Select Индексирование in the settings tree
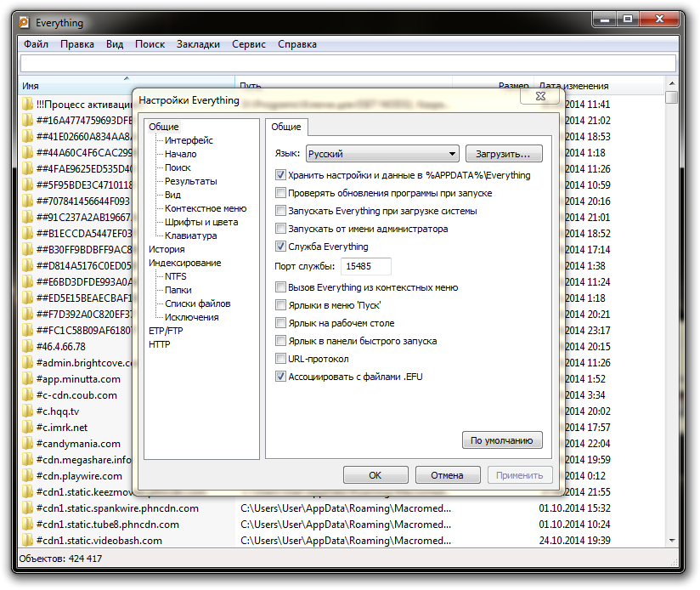The width and height of the screenshot is (700, 590). [x=185, y=263]
